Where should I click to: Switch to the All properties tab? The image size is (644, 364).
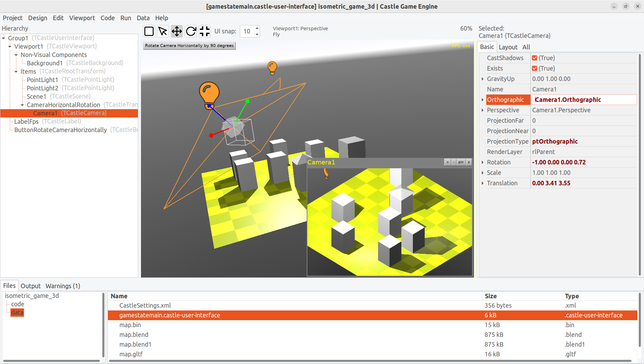coord(526,47)
